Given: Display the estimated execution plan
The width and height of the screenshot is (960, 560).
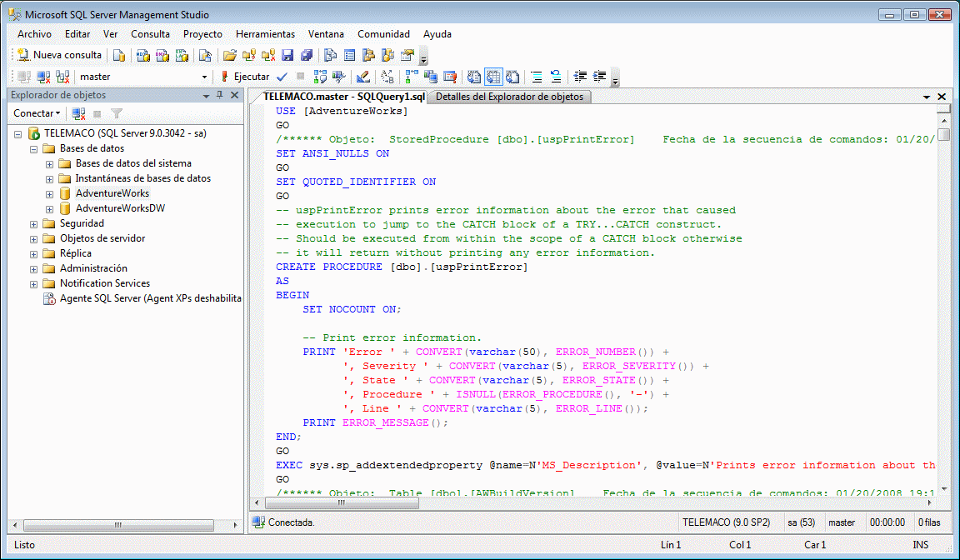Looking at the screenshot, I should coord(320,77).
